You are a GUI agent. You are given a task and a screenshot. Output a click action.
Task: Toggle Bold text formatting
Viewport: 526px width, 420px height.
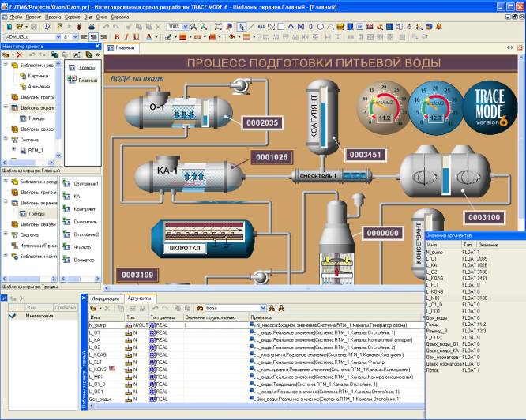click(116, 36)
